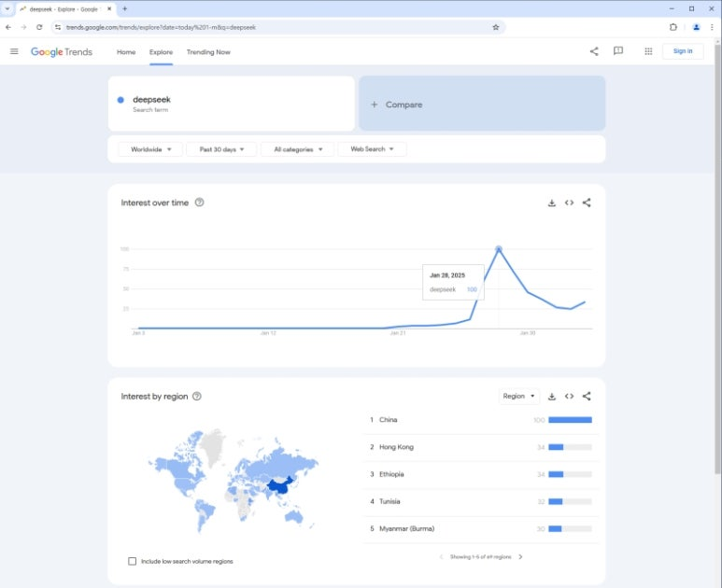Viewport: 722px width, 588px height.
Task: Open the Past 30 days dropdown
Action: pos(221,149)
